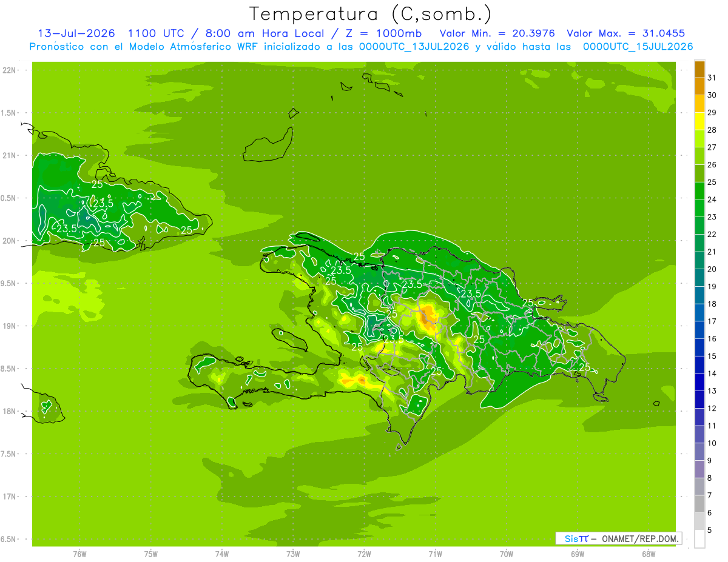Click the "69W" longitude label
The height and width of the screenshot is (562, 728).
[x=578, y=554]
